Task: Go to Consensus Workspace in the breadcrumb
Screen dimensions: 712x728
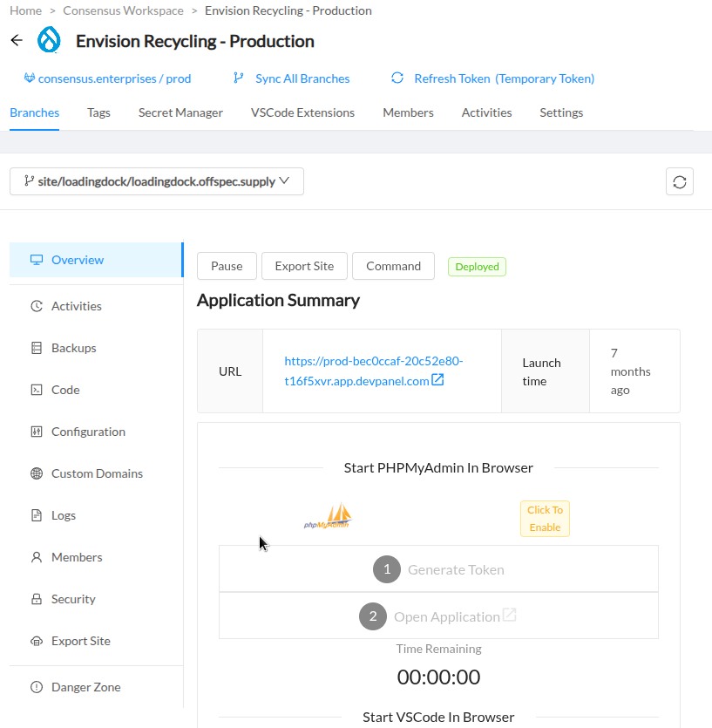Action: [123, 10]
